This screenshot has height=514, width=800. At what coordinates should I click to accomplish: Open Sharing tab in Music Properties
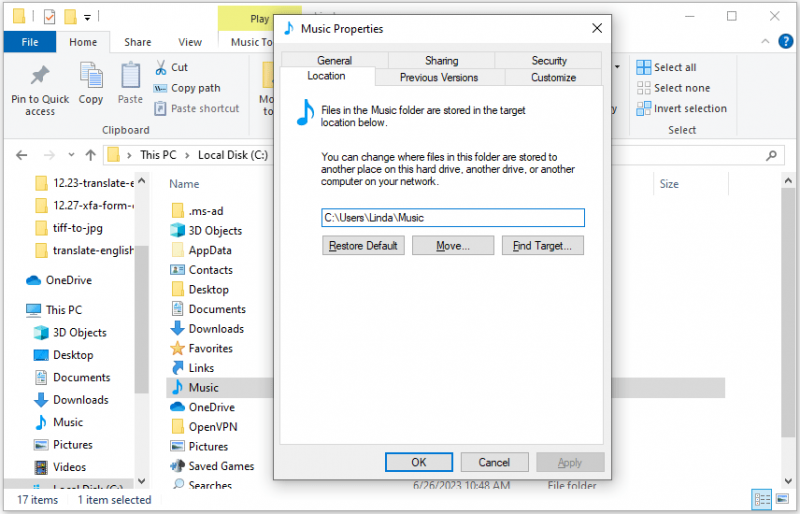[442, 60]
